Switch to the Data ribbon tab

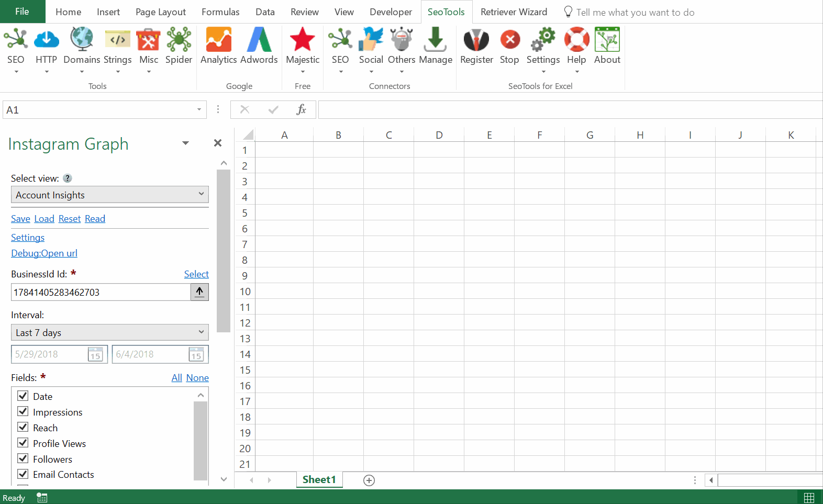click(265, 12)
